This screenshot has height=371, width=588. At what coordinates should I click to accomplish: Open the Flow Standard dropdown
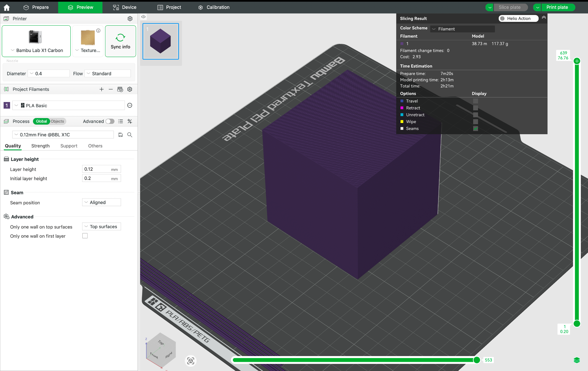coord(108,74)
